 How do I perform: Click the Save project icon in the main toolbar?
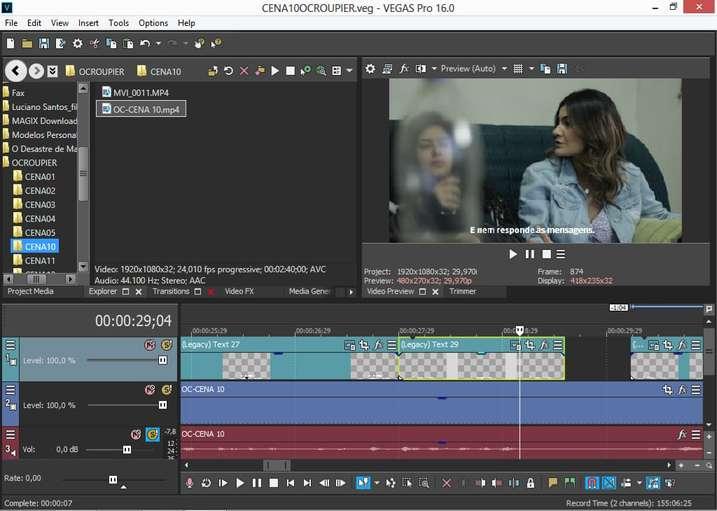pyautogui.click(x=43, y=44)
